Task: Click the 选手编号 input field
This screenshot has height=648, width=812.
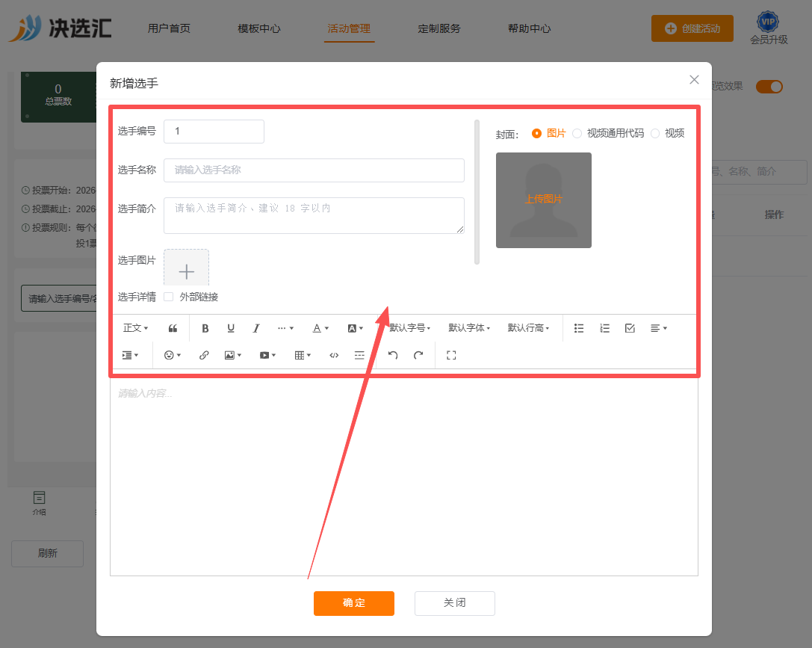Action: [x=214, y=132]
